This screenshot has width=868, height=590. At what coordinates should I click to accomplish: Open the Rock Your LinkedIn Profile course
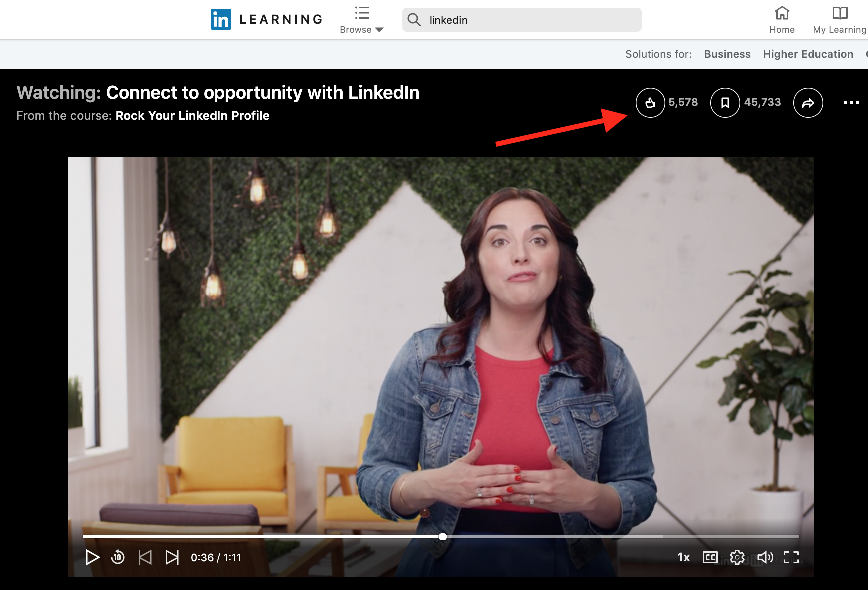point(193,116)
